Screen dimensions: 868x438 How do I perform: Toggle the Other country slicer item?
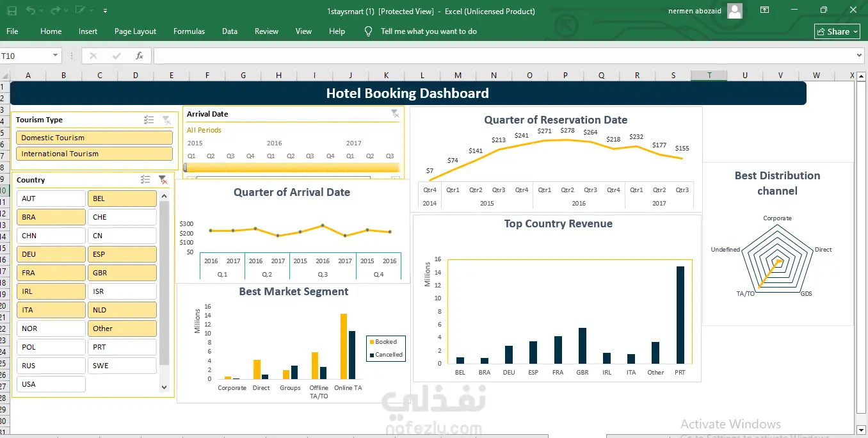click(122, 328)
